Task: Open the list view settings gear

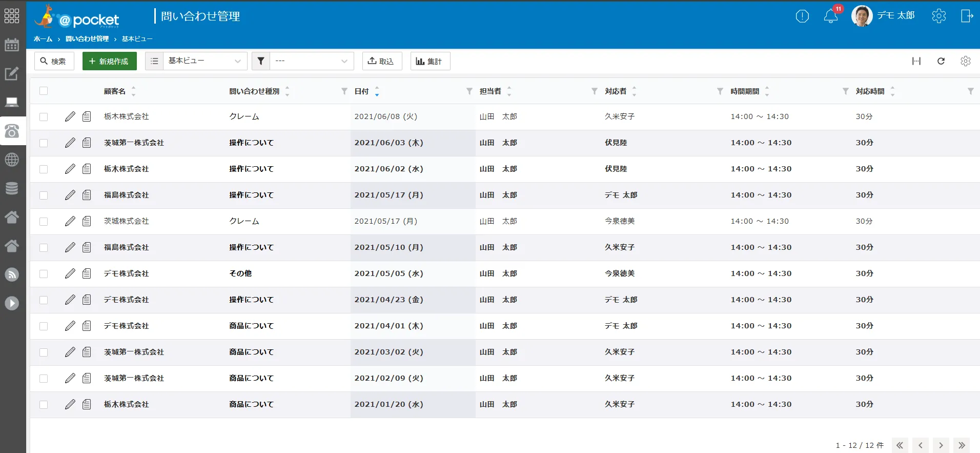Action: (966, 61)
